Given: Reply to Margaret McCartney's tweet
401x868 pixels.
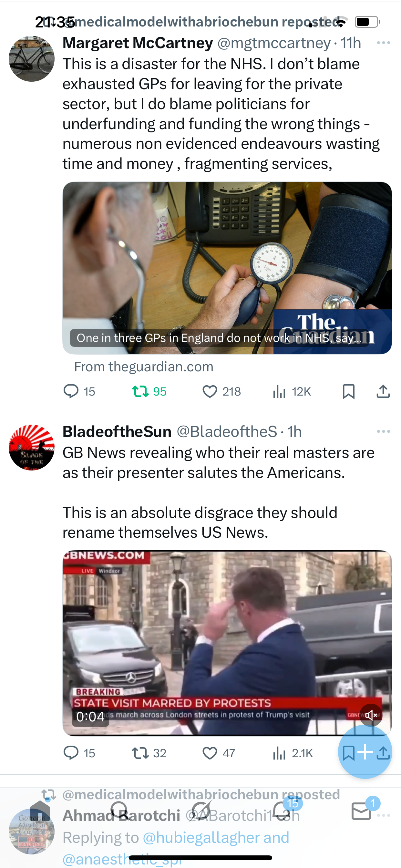Looking at the screenshot, I should tap(79, 392).
